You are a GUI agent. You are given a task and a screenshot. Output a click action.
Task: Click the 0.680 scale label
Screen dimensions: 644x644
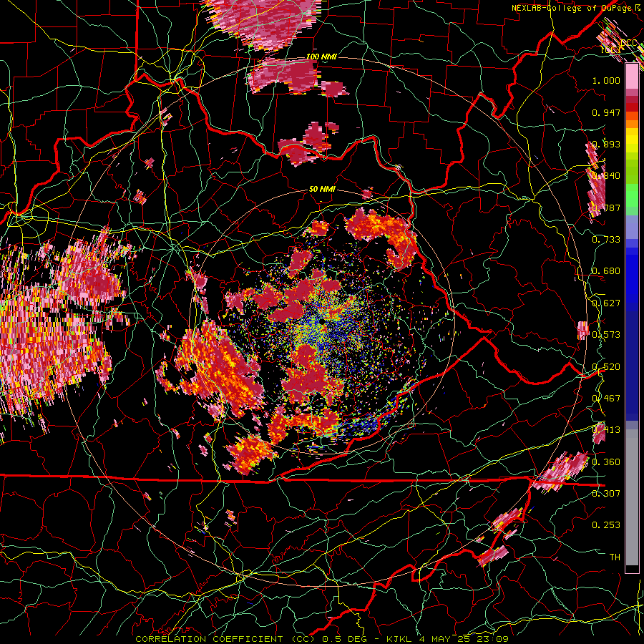pos(606,271)
